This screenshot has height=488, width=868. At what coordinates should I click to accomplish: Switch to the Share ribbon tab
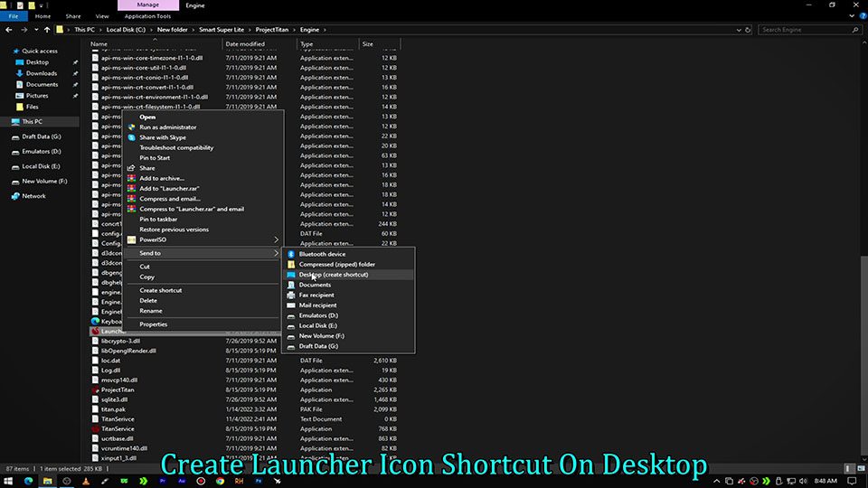click(x=73, y=16)
